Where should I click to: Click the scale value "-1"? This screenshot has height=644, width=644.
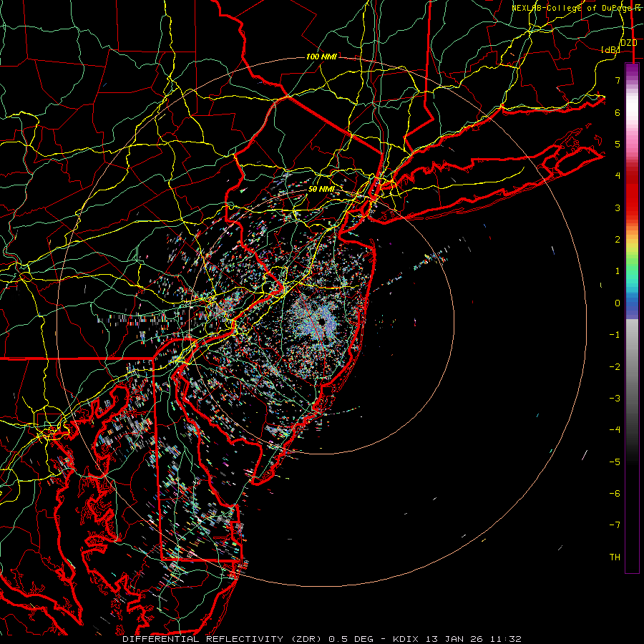(x=615, y=335)
